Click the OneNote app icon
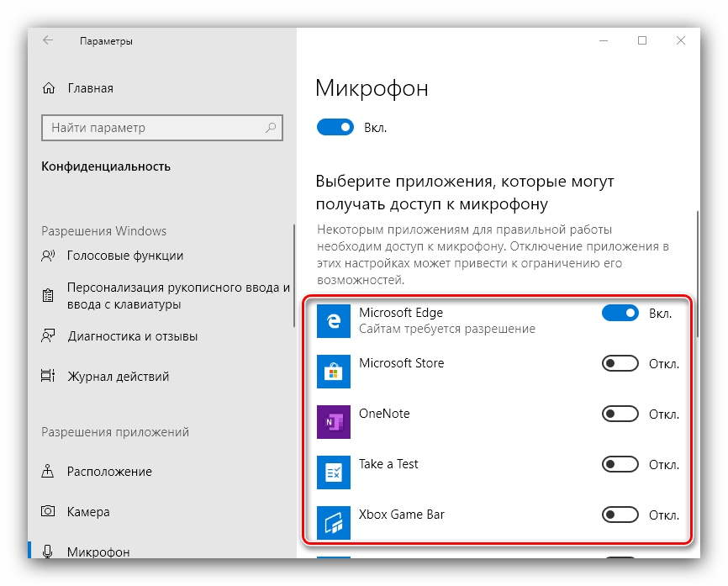 [334, 422]
